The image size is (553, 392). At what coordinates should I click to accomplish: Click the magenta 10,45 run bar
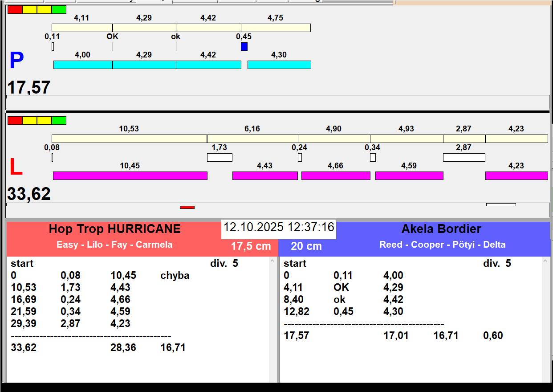pos(130,176)
